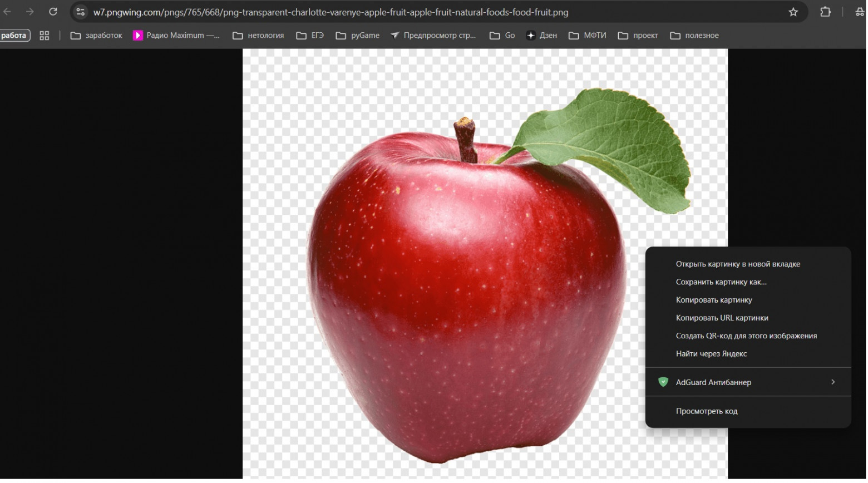Select Найти через Яндекс
The height and width of the screenshot is (483, 868).
[748, 353]
